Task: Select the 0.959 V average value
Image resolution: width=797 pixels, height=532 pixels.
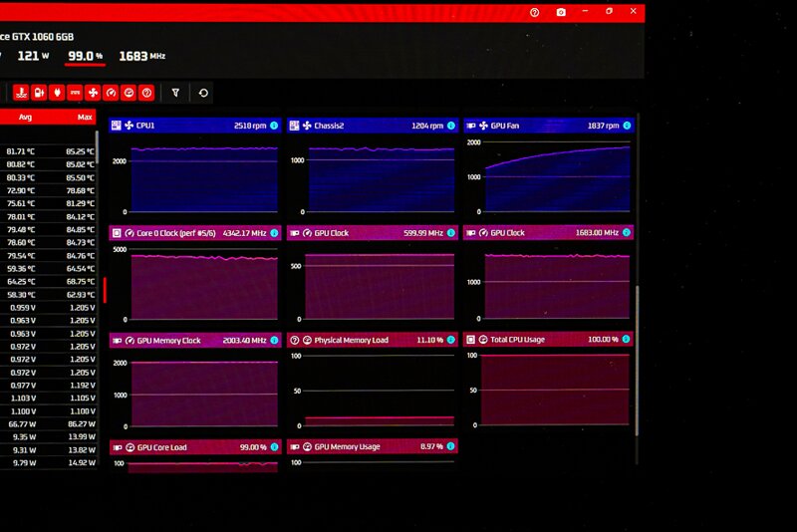Action: click(23, 308)
